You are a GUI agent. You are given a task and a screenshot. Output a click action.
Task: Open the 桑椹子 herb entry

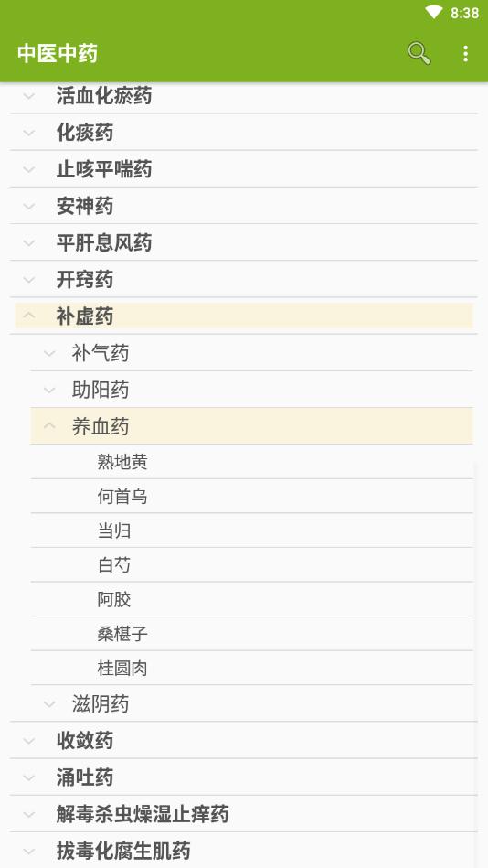[251, 633]
